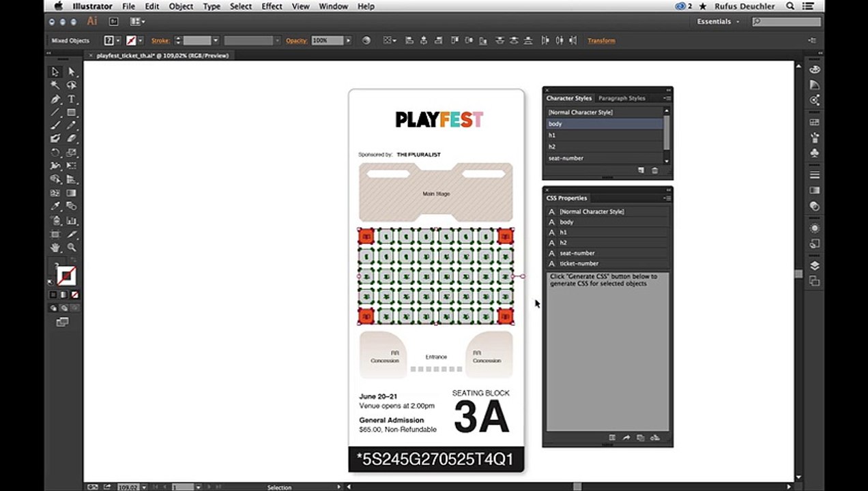Select the Eraser tool
Viewport: 868px width, 491px height.
pos(72,138)
